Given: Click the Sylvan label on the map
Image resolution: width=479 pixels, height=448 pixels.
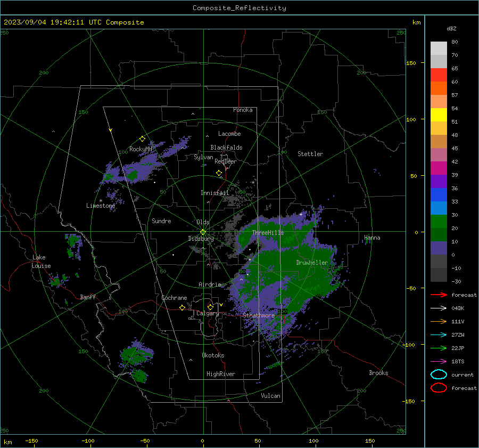Looking at the screenshot, I should pos(203,157).
